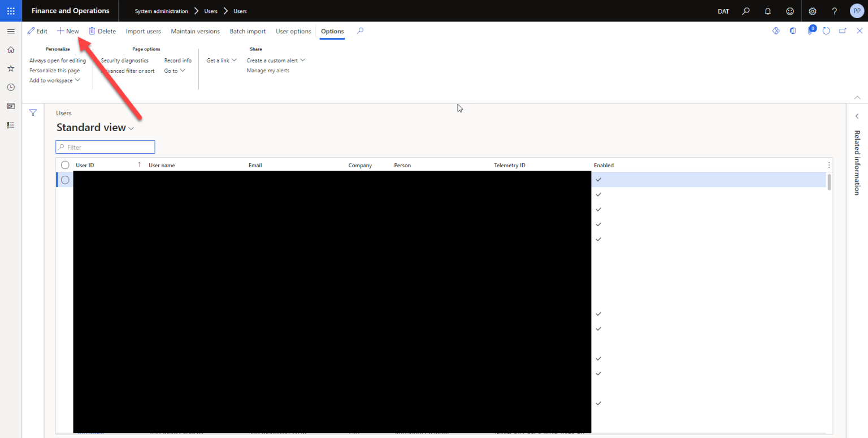The height and width of the screenshot is (438, 868).
Task: Open attachments paperclip with 0 badge
Action: pos(810,31)
